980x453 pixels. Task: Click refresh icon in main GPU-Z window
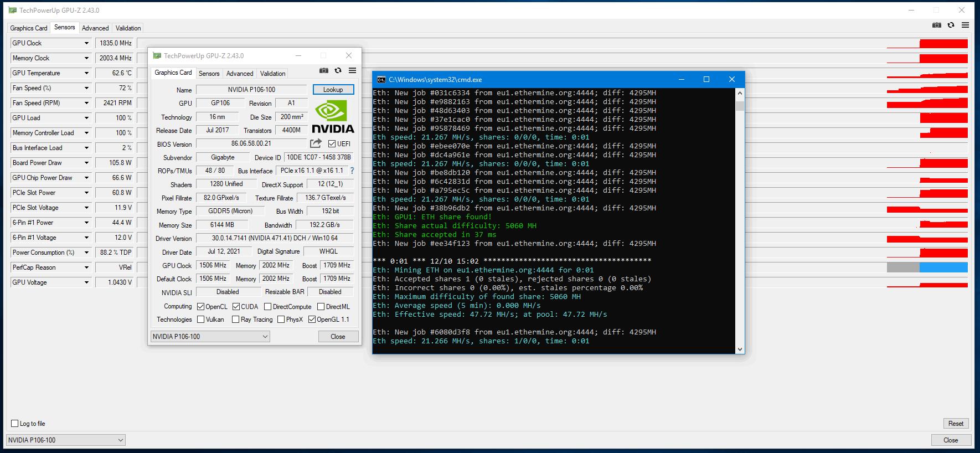click(x=951, y=25)
